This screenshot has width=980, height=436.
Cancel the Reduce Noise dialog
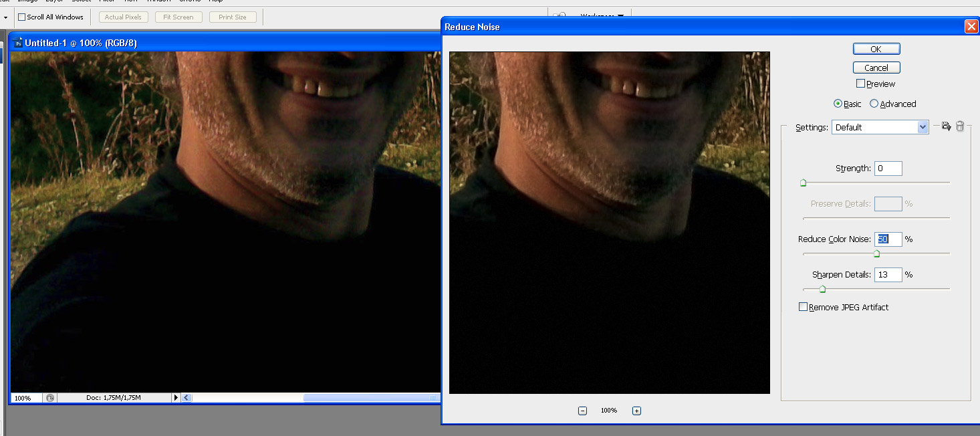[x=876, y=68]
